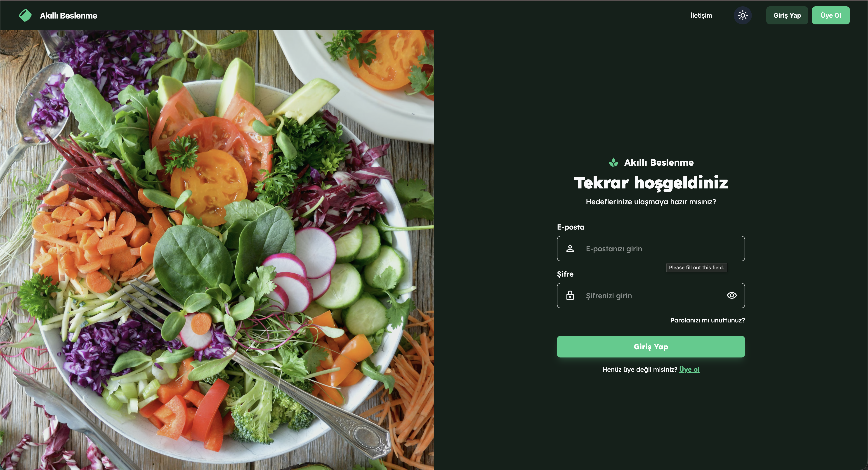The width and height of the screenshot is (868, 470).
Task: Click the leaf icon above Tekrar hoşgeldiniz
Action: pyautogui.click(x=614, y=162)
